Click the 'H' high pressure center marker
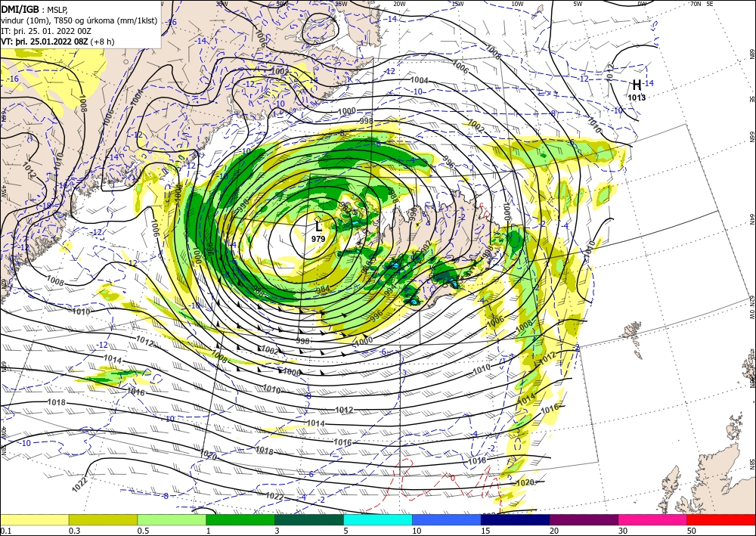The image size is (756, 536). 637,85
